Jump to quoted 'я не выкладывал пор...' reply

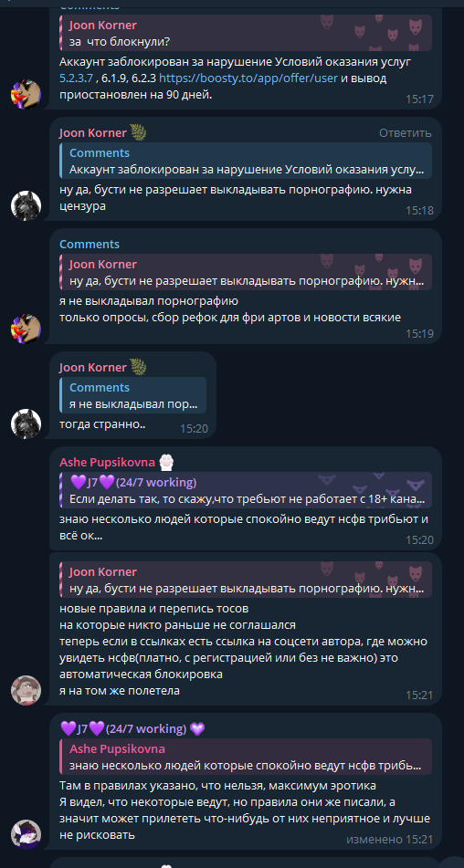click(132, 395)
